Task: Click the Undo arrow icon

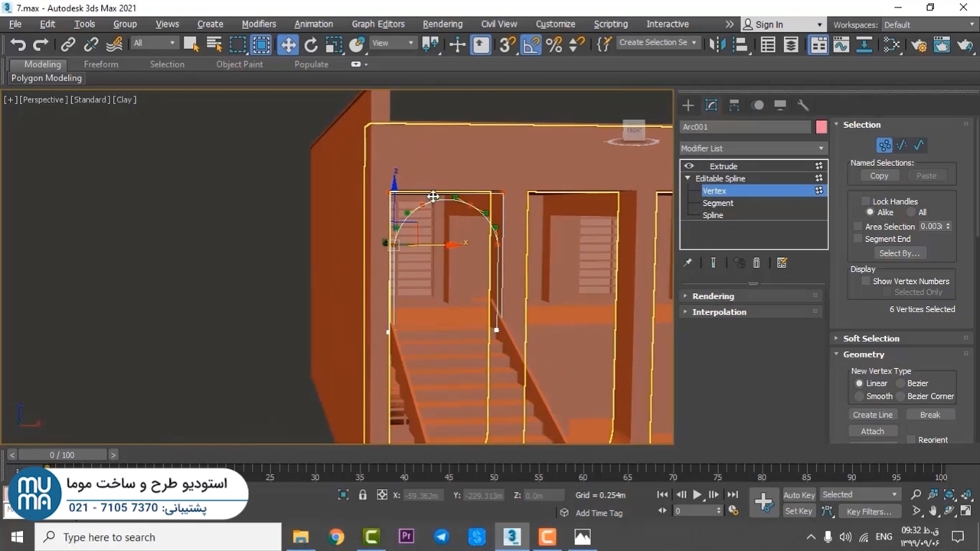Action: (18, 44)
